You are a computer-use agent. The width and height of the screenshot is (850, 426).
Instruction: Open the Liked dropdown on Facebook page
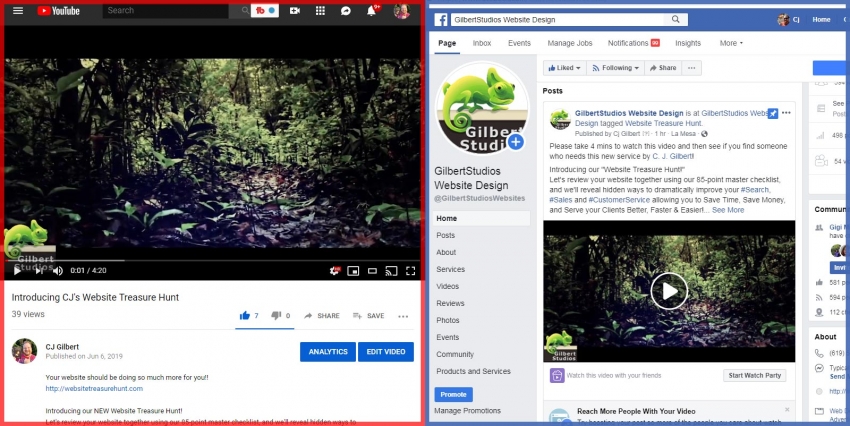point(565,68)
